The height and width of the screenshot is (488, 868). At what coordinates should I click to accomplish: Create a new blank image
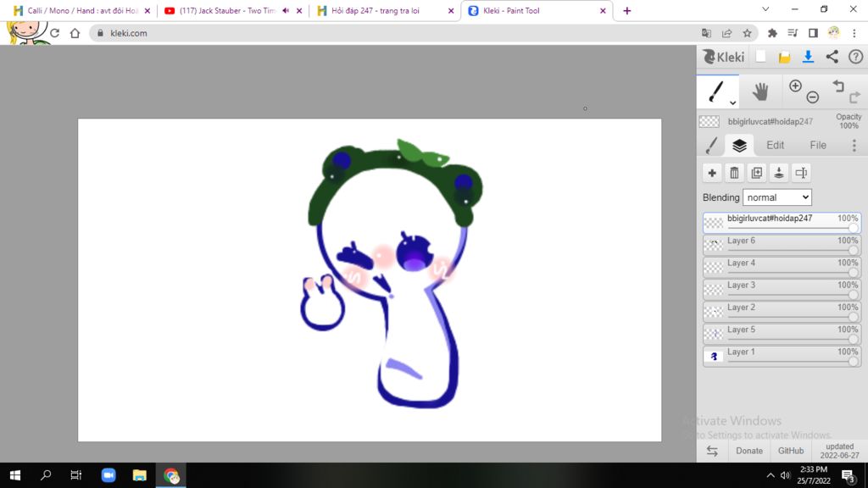pos(761,57)
